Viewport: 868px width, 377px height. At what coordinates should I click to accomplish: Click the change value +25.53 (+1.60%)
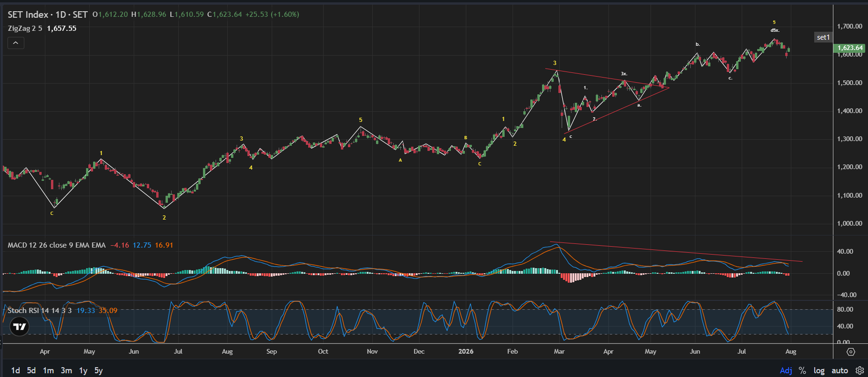272,14
